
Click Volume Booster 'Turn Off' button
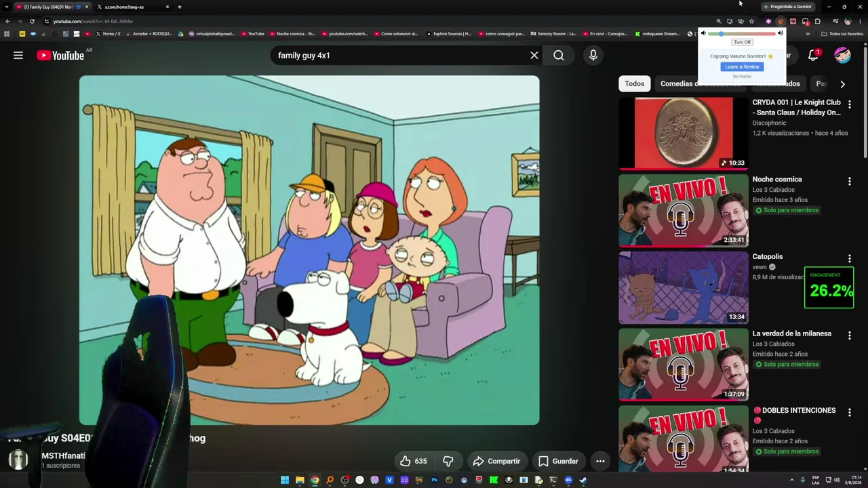742,42
